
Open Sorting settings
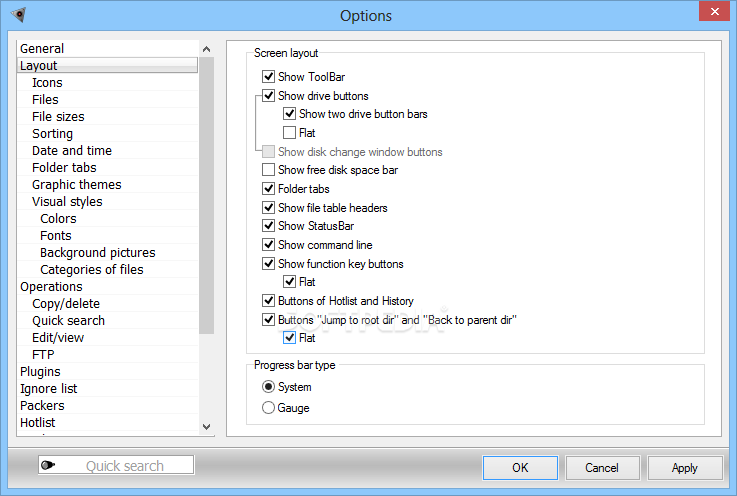click(108, 134)
